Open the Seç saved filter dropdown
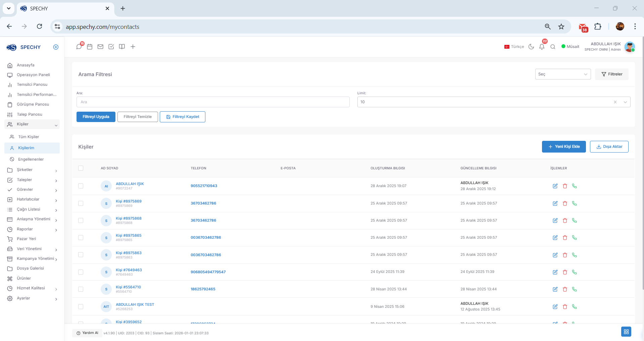The image size is (644, 341). (x=563, y=74)
